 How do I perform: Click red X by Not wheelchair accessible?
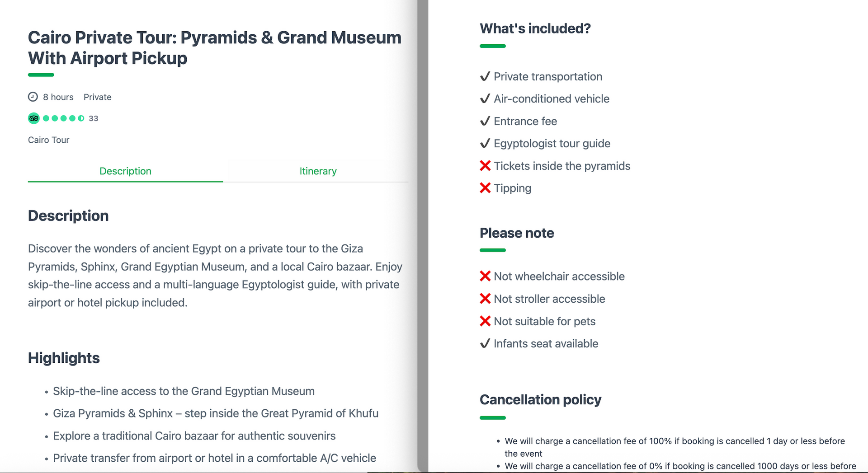pyautogui.click(x=485, y=276)
